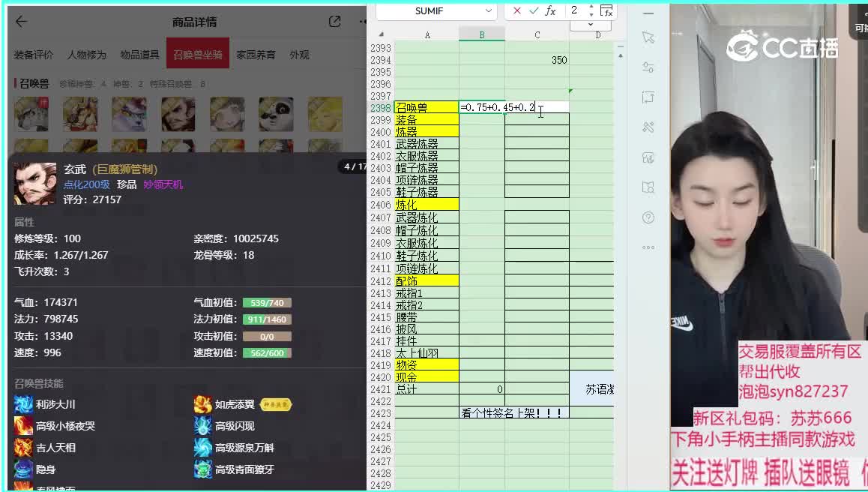Expand the formula bar chevron

591,25
